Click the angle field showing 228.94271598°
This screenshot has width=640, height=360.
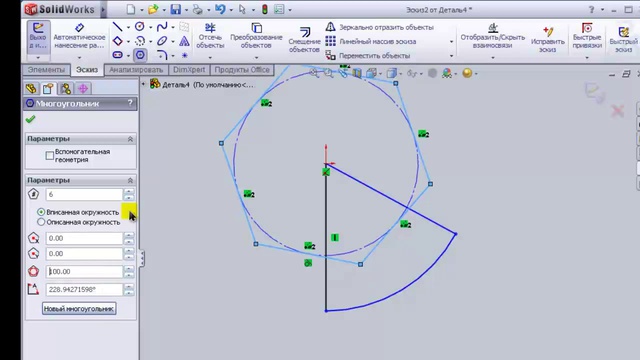[x=84, y=289]
